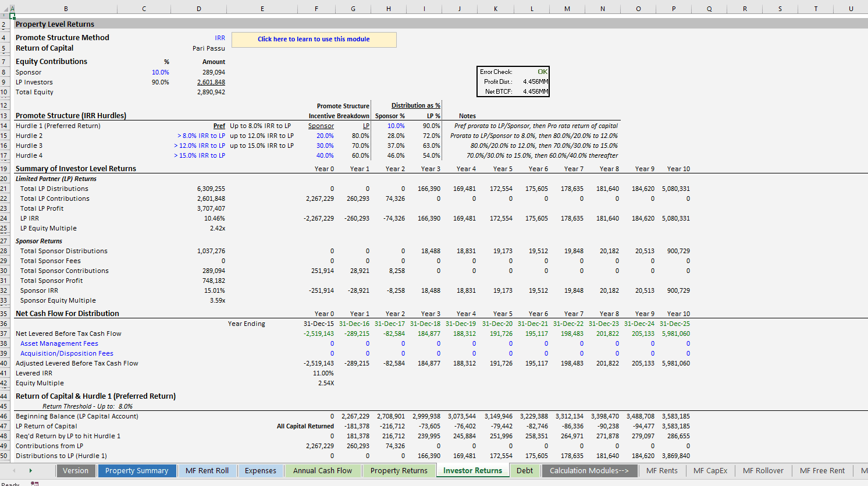Screen dimensions: 868x486
Task: Switch to the MF CapEx sheet
Action: click(710, 470)
